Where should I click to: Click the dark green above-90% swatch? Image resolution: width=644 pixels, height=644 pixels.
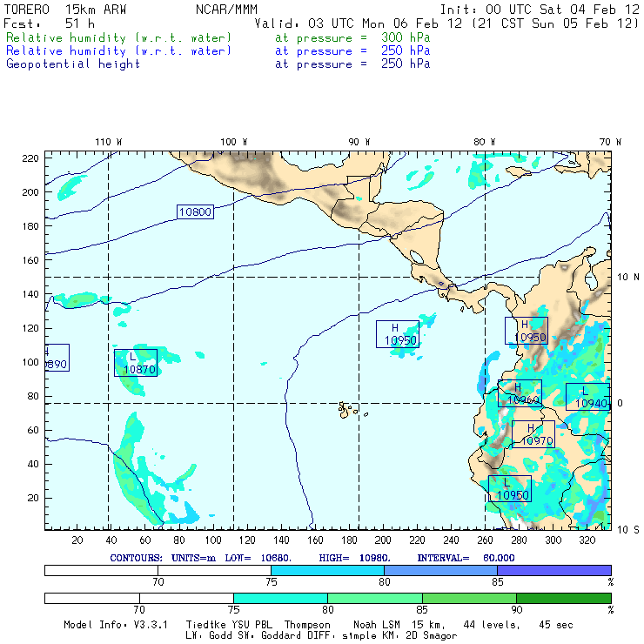[x=564, y=598]
